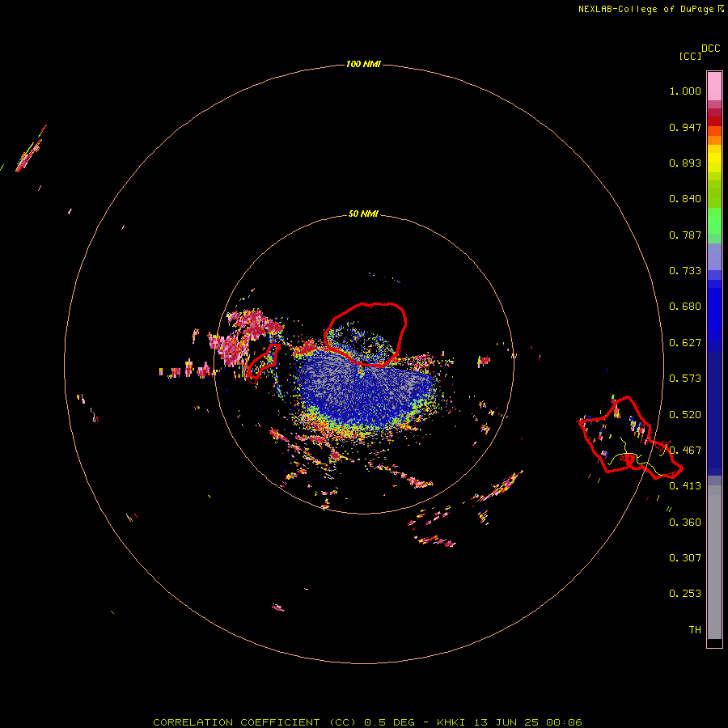This screenshot has width=728, height=728.
Task: Click the 13 JUN 25 date
Action: tap(506, 722)
